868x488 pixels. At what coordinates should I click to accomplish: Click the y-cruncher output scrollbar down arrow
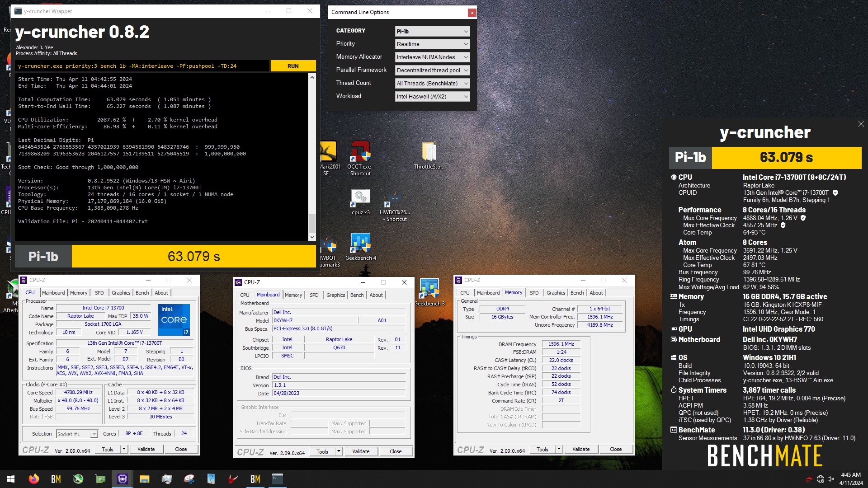tap(312, 237)
